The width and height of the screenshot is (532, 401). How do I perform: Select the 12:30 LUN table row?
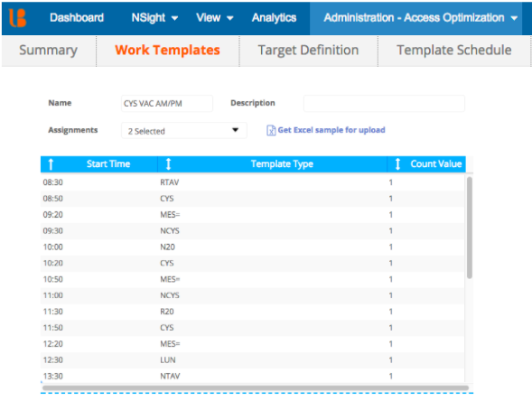[x=252, y=360]
